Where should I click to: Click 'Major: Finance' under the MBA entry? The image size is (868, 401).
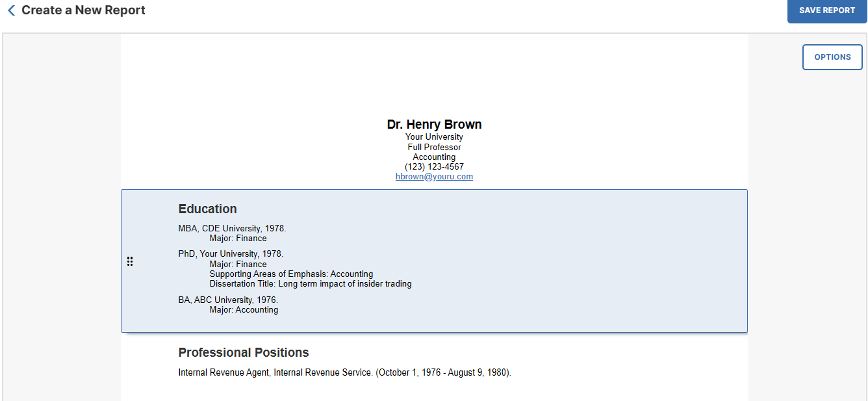[x=238, y=239]
